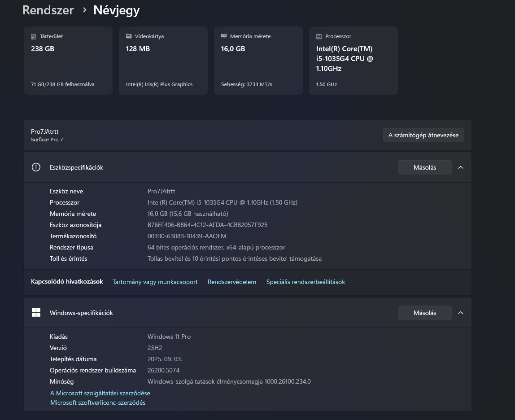This screenshot has height=420, width=515.
Task: Click the Eszköz azonosítója label
Action: click(x=75, y=225)
